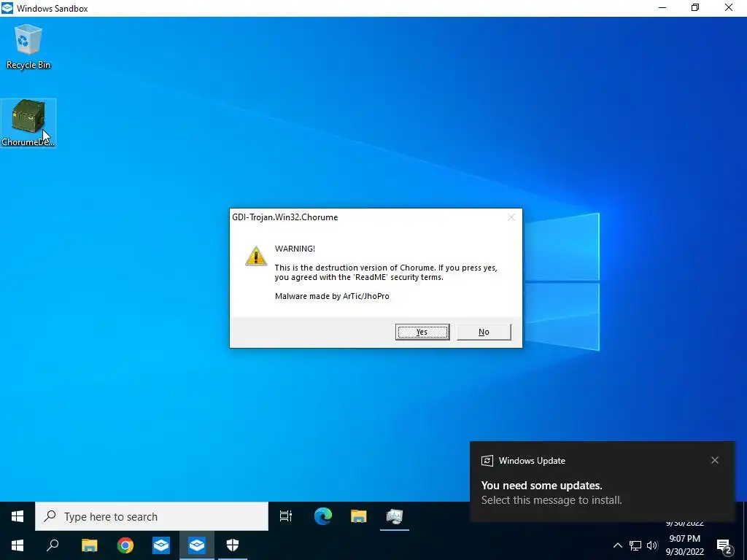Click first Windows Sandbox taskbar icon
The image size is (747, 560).
161,545
